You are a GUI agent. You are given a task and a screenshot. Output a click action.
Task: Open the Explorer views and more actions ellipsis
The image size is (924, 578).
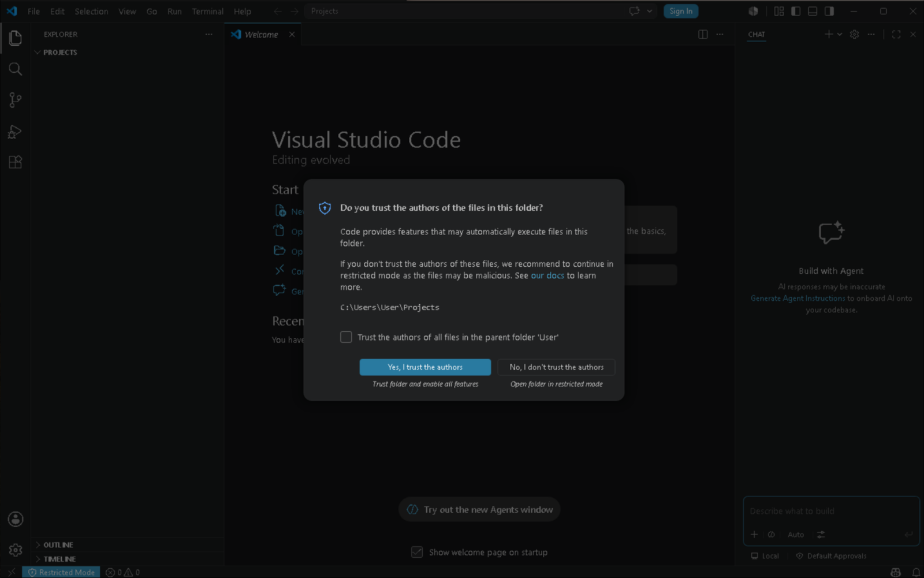pyautogui.click(x=208, y=35)
